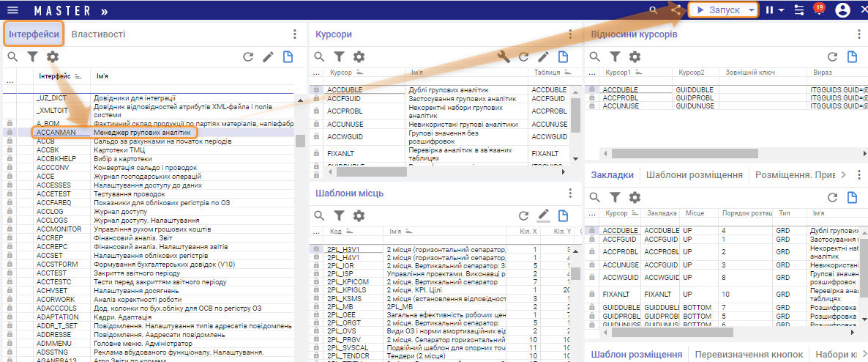Switch to the Властивості tab

pos(98,34)
